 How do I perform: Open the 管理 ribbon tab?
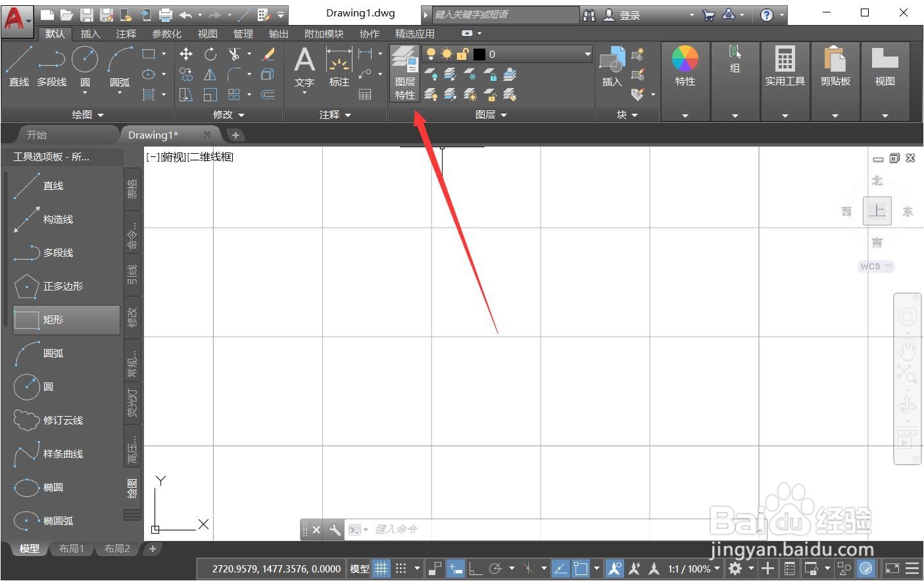(243, 34)
